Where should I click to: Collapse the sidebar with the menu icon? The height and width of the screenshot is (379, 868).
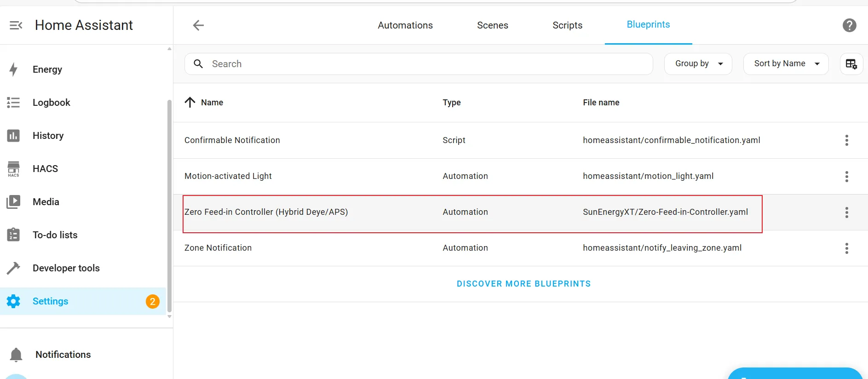pyautogui.click(x=16, y=25)
